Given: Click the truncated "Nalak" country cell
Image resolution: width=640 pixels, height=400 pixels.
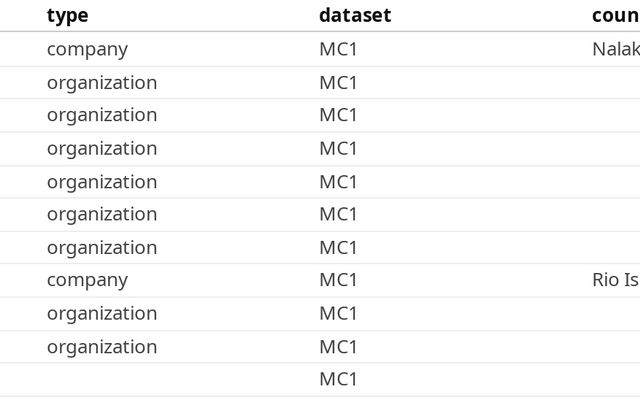Looking at the screenshot, I should 615,49.
